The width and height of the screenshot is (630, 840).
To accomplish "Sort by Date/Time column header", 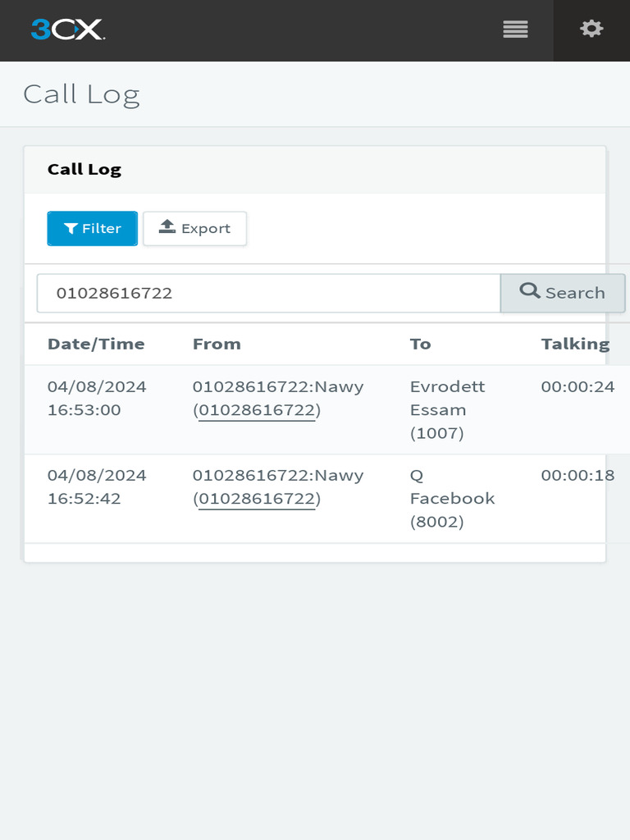I will (96, 344).
